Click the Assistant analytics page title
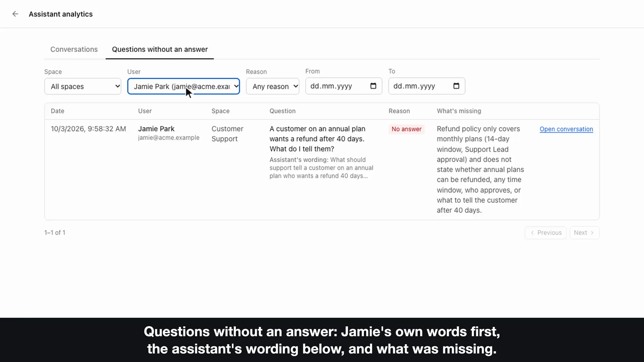This screenshot has width=644, height=362. coord(61,14)
